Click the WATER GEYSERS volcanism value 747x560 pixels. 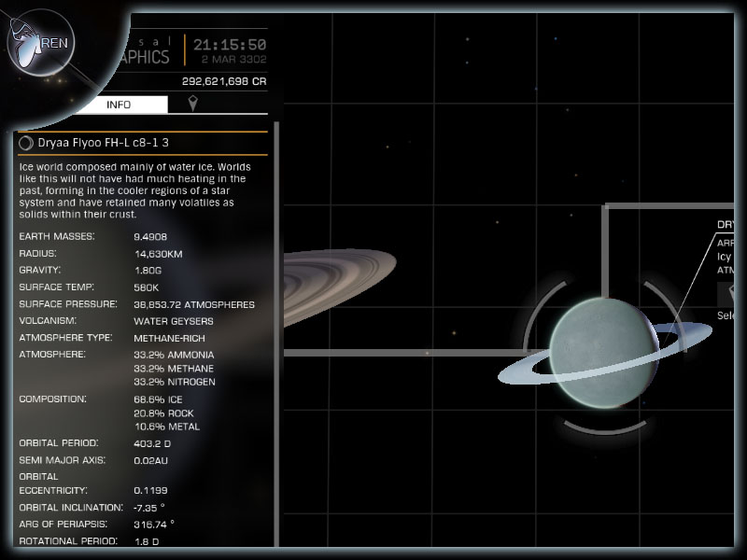click(x=174, y=321)
